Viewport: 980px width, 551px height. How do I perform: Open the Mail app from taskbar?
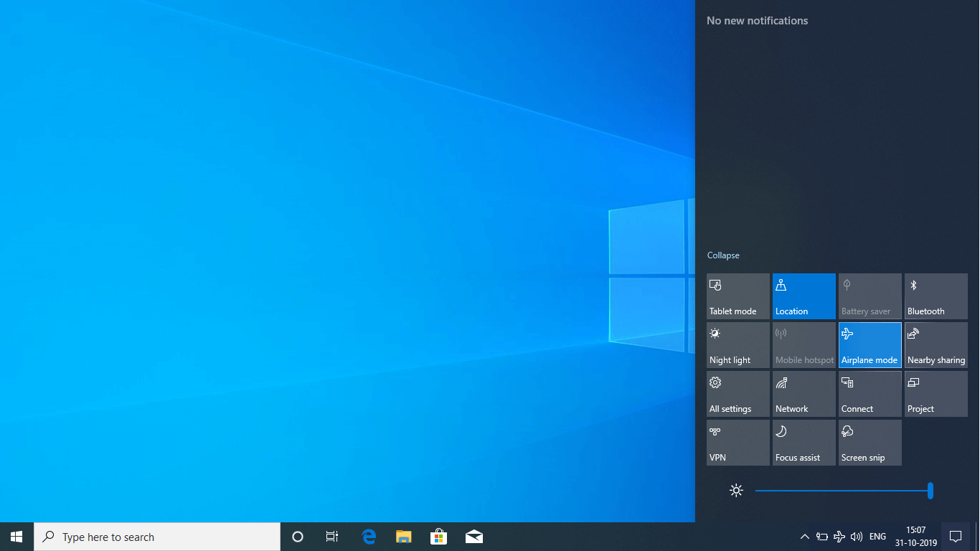tap(474, 537)
